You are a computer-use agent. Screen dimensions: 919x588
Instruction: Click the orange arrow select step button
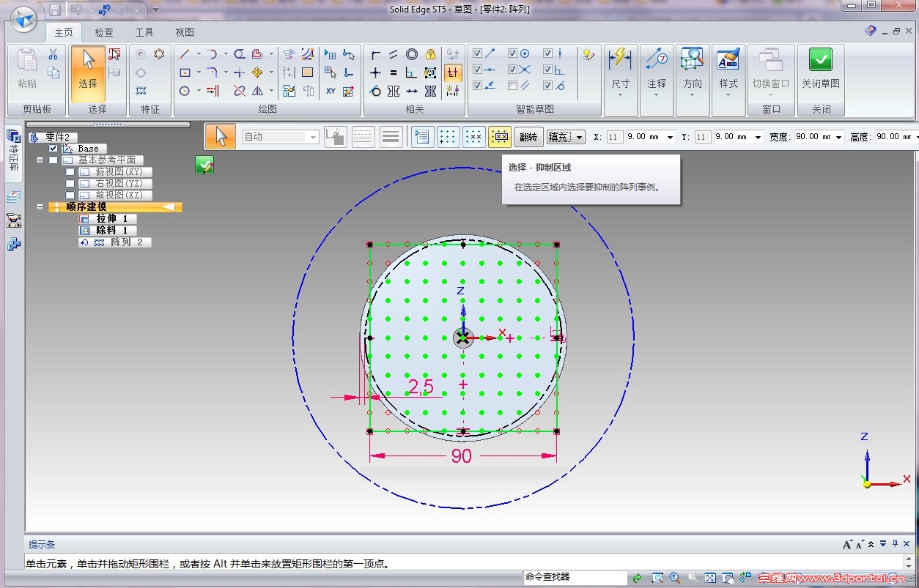coord(221,136)
